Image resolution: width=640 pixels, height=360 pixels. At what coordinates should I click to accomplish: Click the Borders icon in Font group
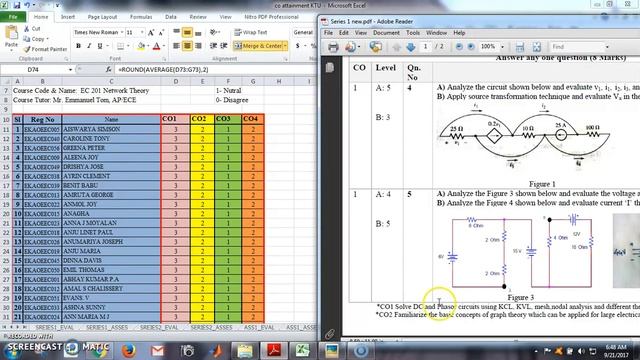[120, 46]
